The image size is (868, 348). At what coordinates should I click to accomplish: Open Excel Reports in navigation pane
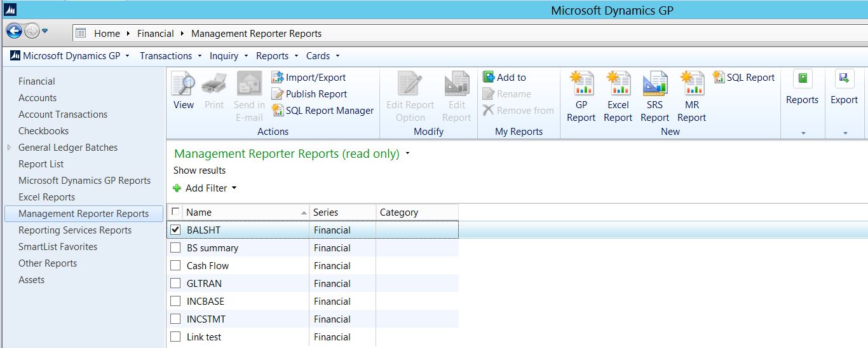coord(46,197)
